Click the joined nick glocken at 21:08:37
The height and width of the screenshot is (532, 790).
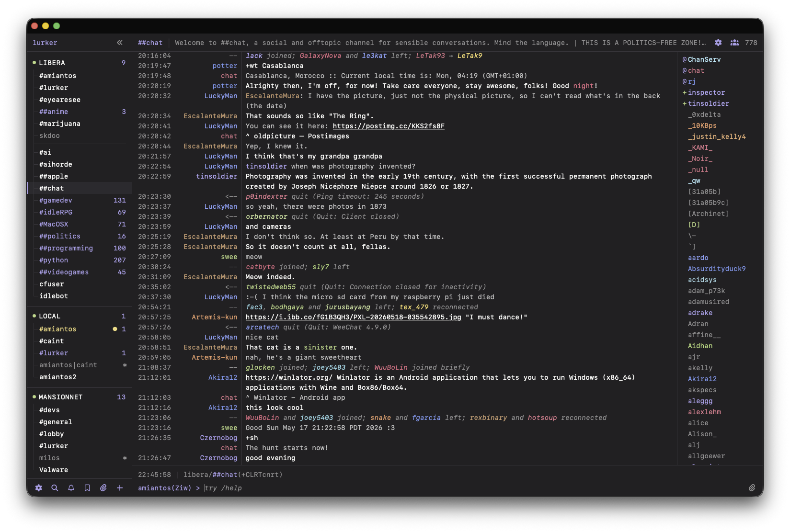[260, 367]
